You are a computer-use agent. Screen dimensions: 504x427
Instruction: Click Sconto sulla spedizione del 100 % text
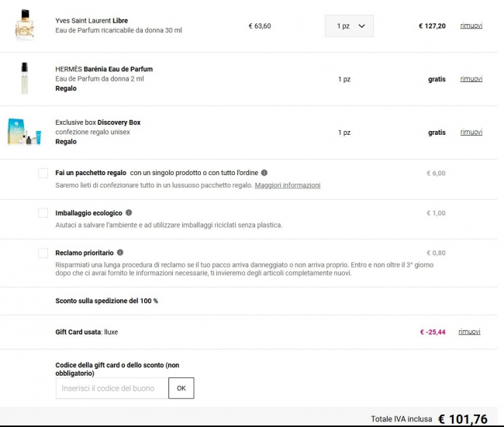click(107, 301)
